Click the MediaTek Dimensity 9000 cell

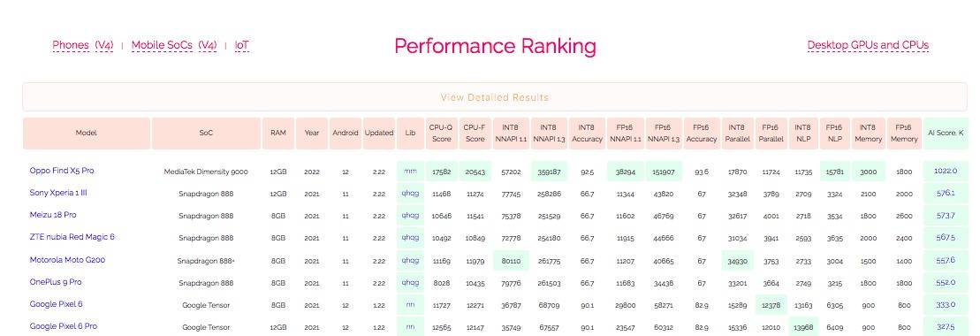(x=206, y=172)
